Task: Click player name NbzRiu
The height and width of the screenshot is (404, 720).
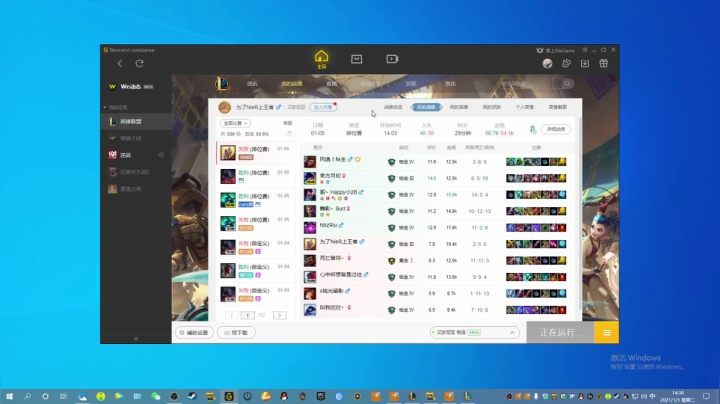Action: [328, 225]
